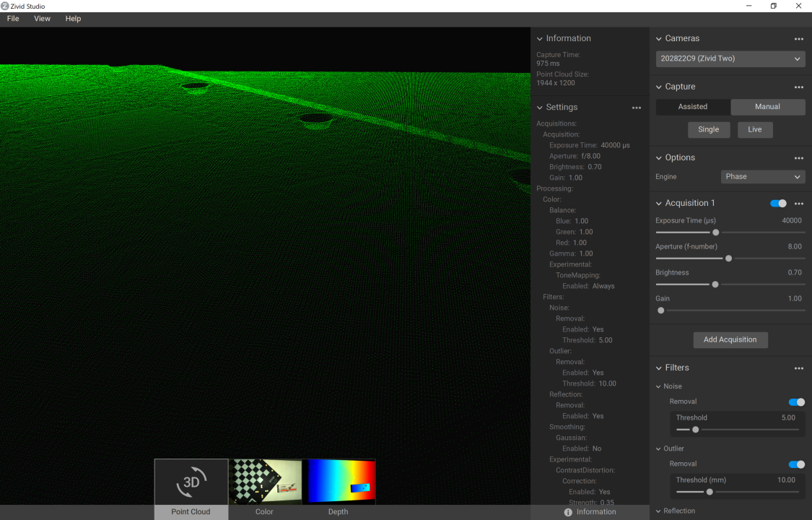Click the Add Acquisition button
812x520 pixels.
click(x=730, y=339)
